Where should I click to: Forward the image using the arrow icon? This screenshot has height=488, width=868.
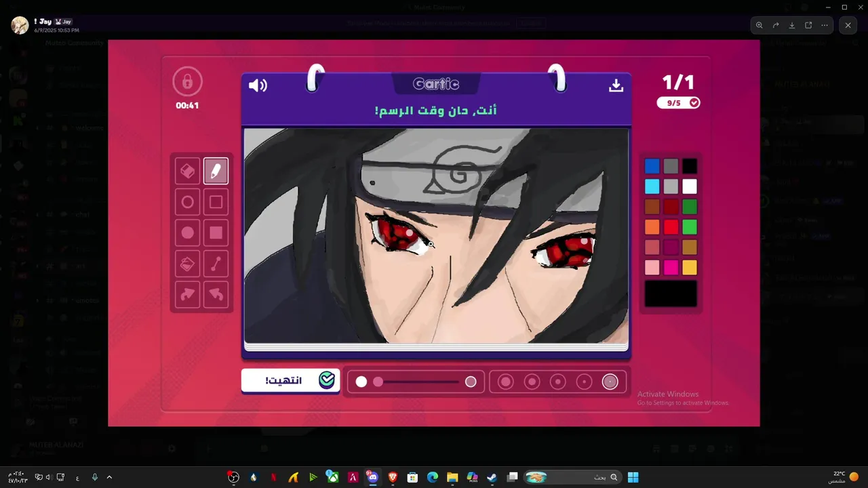[776, 25]
